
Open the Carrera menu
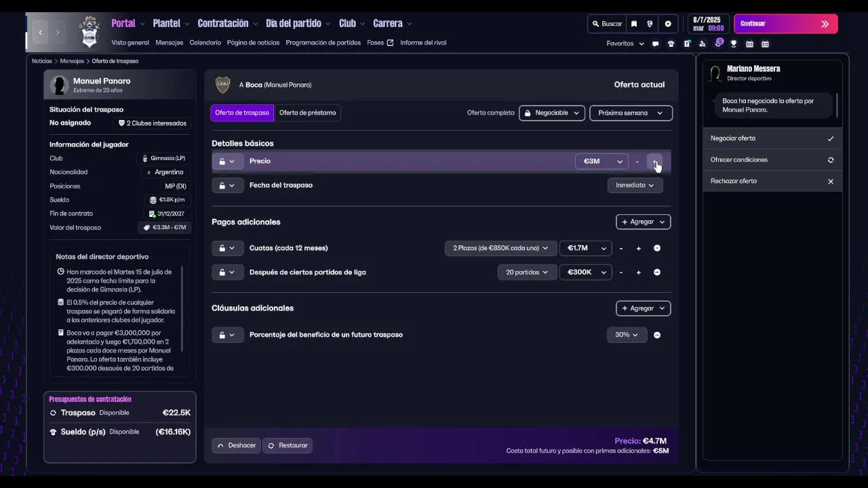coord(393,23)
